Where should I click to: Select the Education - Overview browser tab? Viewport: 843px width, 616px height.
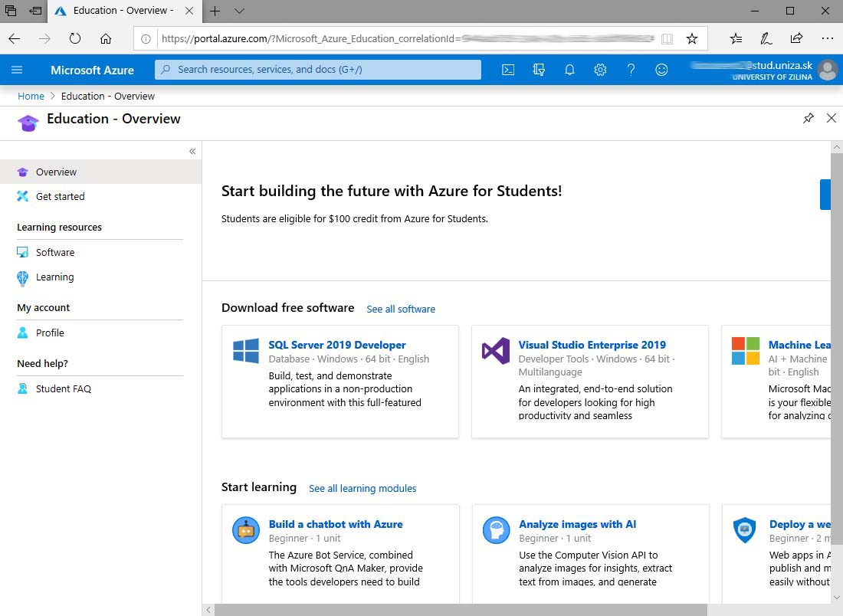(125, 11)
